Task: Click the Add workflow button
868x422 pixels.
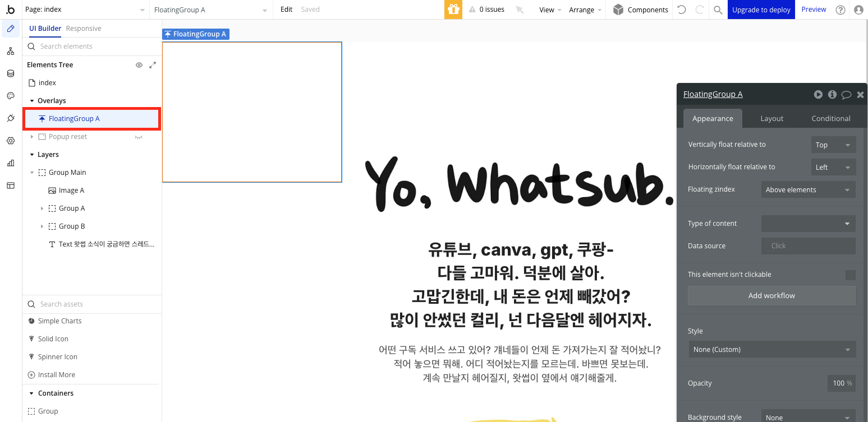Action: coord(772,296)
